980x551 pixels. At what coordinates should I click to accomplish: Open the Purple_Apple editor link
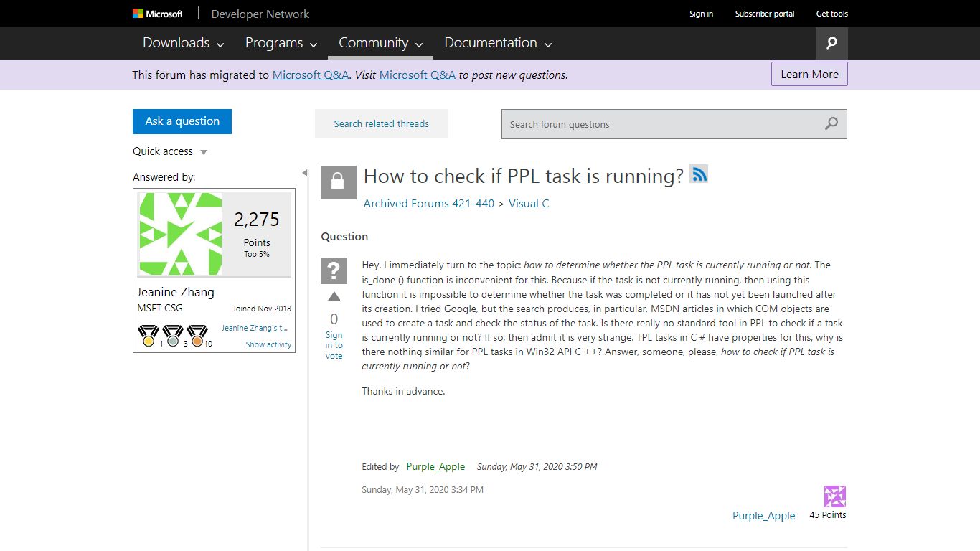tap(435, 466)
